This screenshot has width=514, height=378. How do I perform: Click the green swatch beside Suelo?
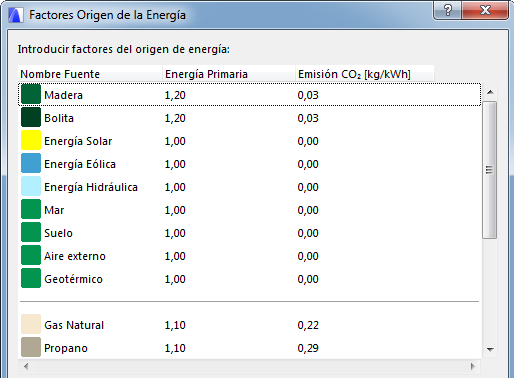point(31,232)
